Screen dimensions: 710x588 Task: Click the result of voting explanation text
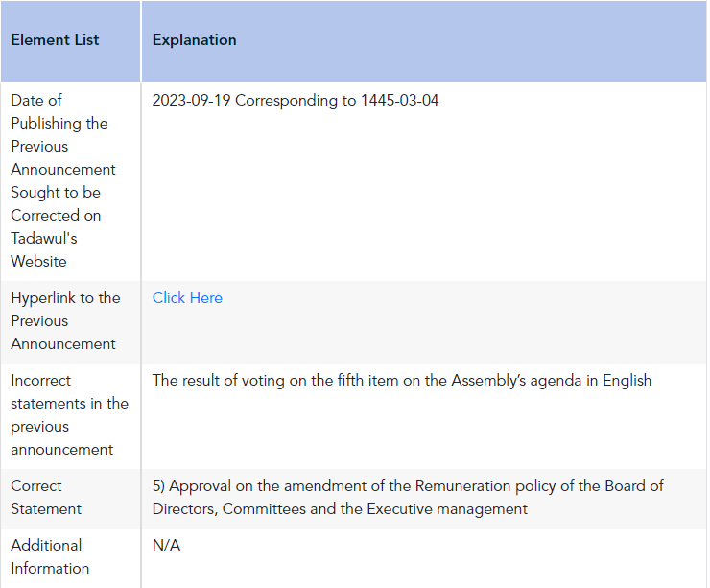(402, 381)
